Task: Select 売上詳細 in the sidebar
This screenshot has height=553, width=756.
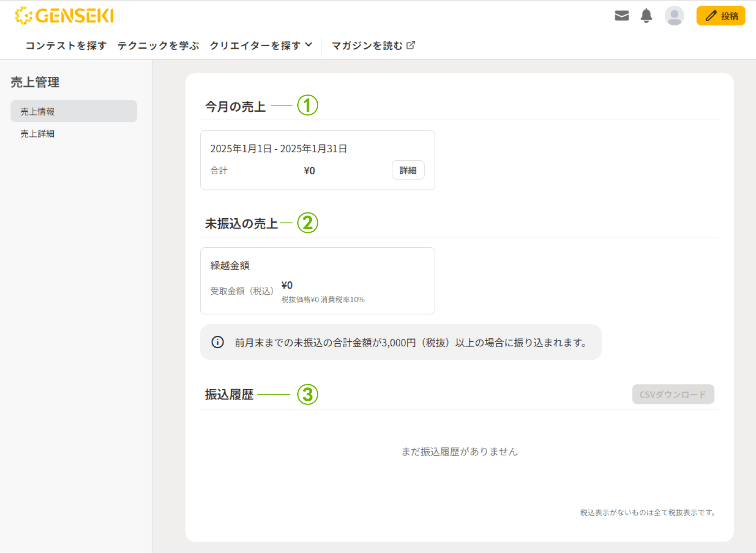Action: click(x=38, y=134)
